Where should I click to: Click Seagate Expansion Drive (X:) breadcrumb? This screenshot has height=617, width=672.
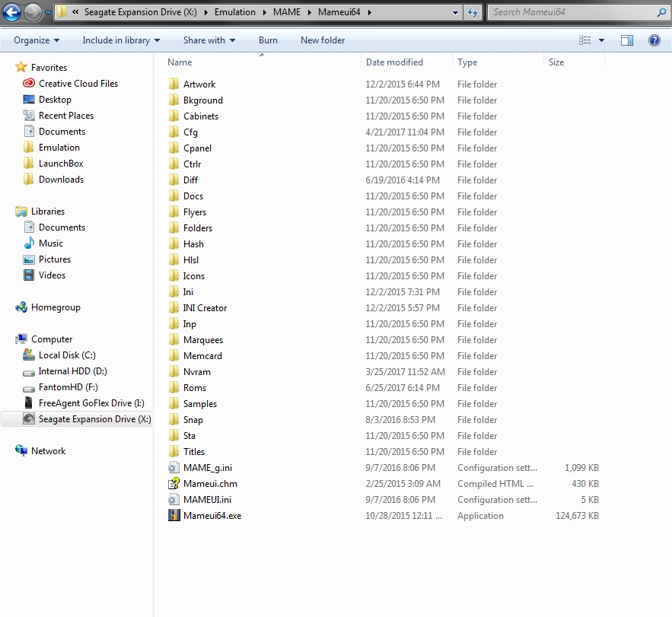(141, 12)
